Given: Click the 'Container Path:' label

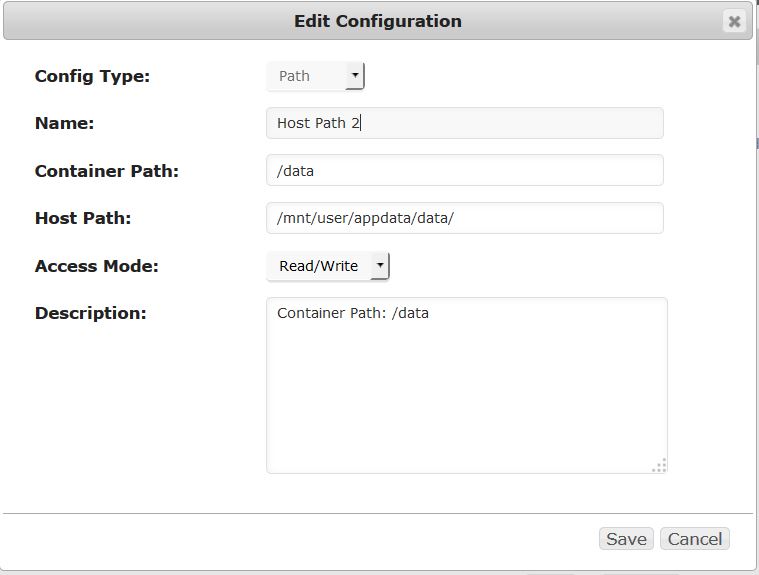Looking at the screenshot, I should click(x=107, y=171).
